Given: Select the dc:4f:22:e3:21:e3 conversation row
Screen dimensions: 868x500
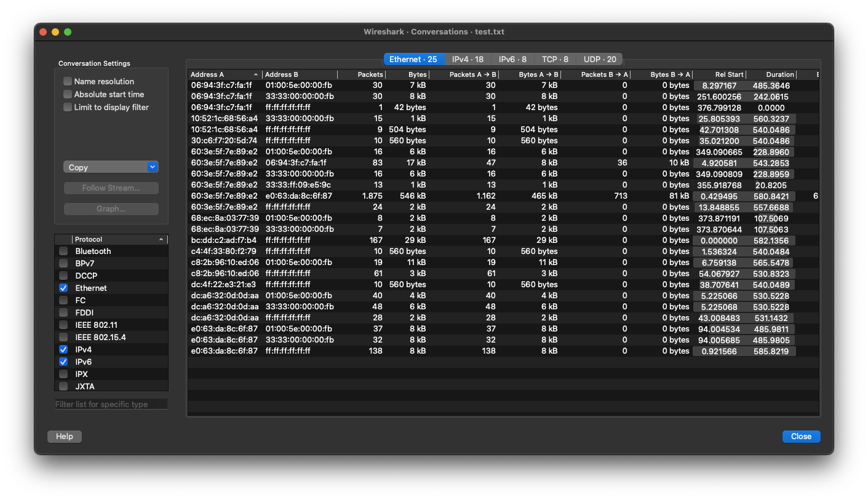Looking at the screenshot, I should 503,285.
